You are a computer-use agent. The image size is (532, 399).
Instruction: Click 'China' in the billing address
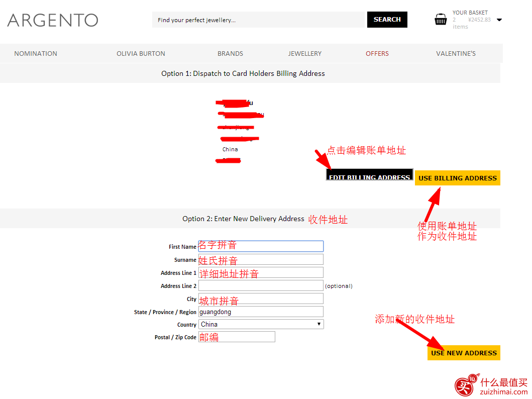(230, 149)
